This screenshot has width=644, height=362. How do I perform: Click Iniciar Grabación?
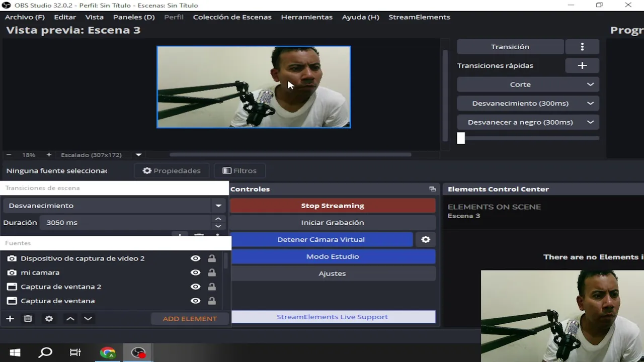(x=333, y=223)
